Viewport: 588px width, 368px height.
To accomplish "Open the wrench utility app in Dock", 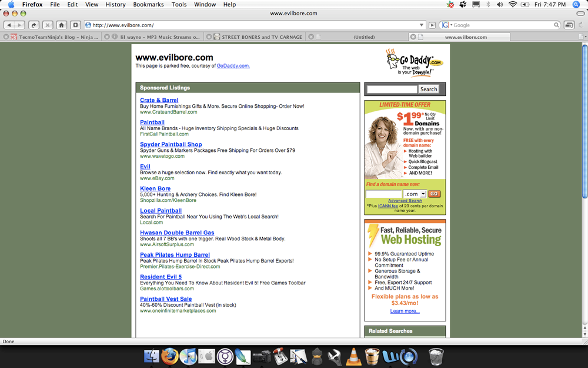I will [x=335, y=356].
